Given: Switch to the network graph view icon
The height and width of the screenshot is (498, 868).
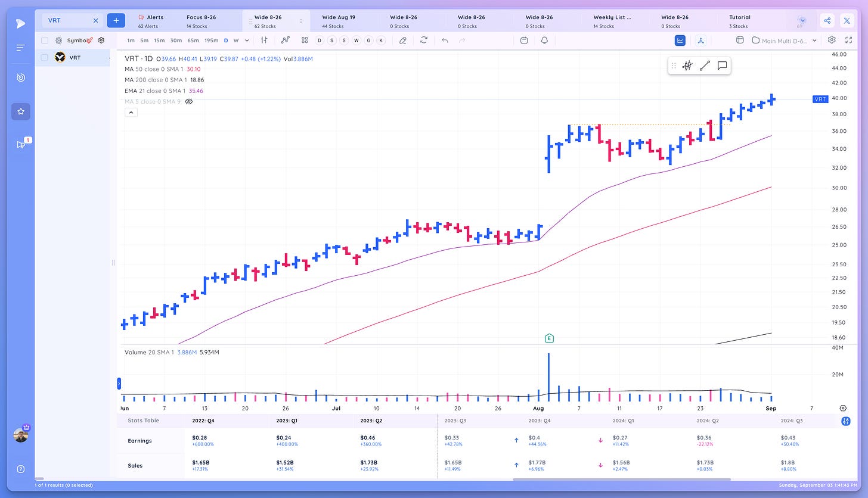Looking at the screenshot, I should (701, 41).
